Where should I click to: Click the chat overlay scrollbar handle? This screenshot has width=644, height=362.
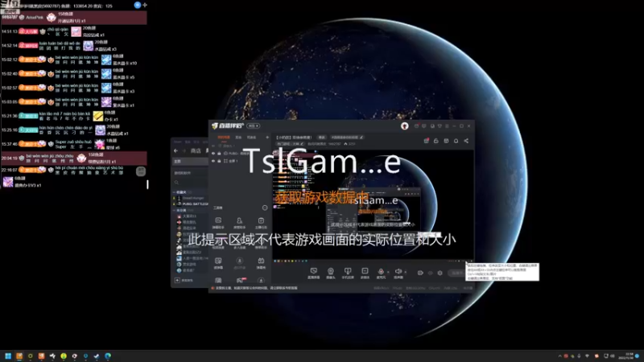pyautogui.click(x=147, y=184)
